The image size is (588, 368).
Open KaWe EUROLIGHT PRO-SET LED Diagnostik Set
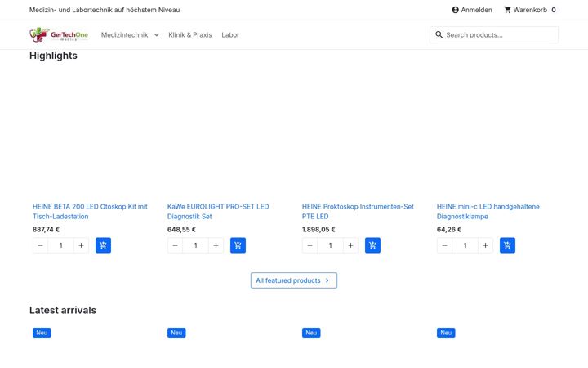(x=218, y=212)
